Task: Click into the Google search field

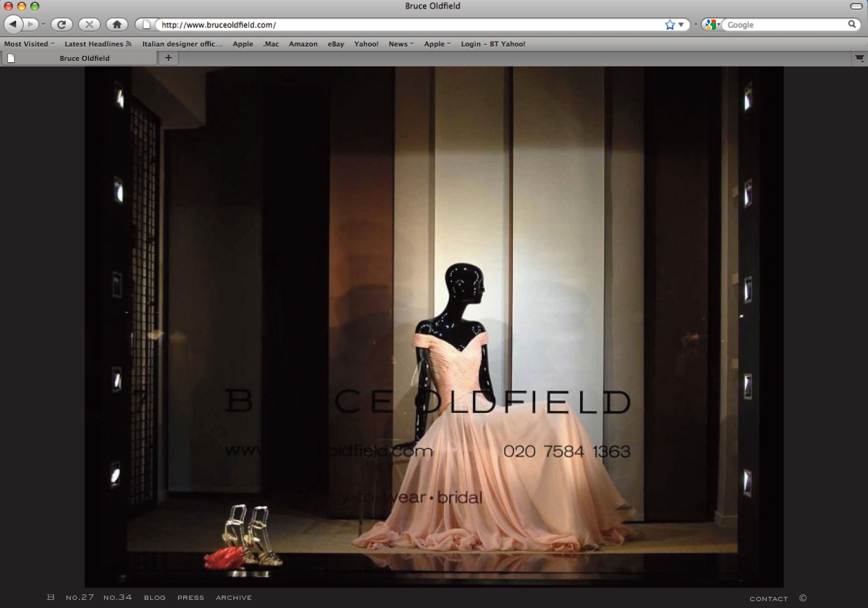Action: click(x=785, y=25)
